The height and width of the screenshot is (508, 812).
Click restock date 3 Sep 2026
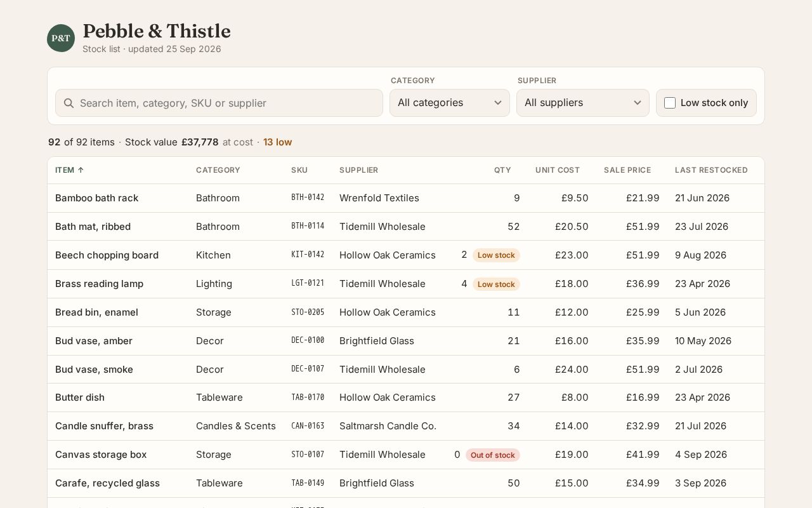[x=701, y=483]
